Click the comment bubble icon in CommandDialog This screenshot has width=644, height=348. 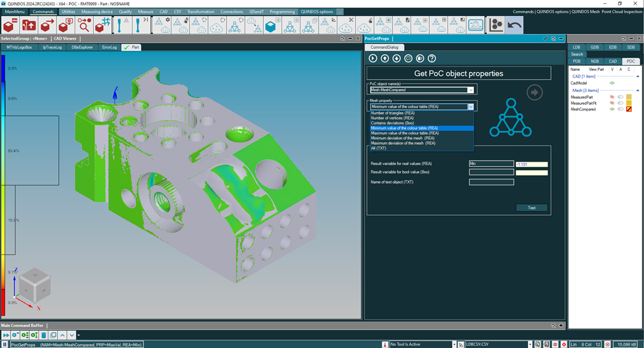[x=408, y=58]
